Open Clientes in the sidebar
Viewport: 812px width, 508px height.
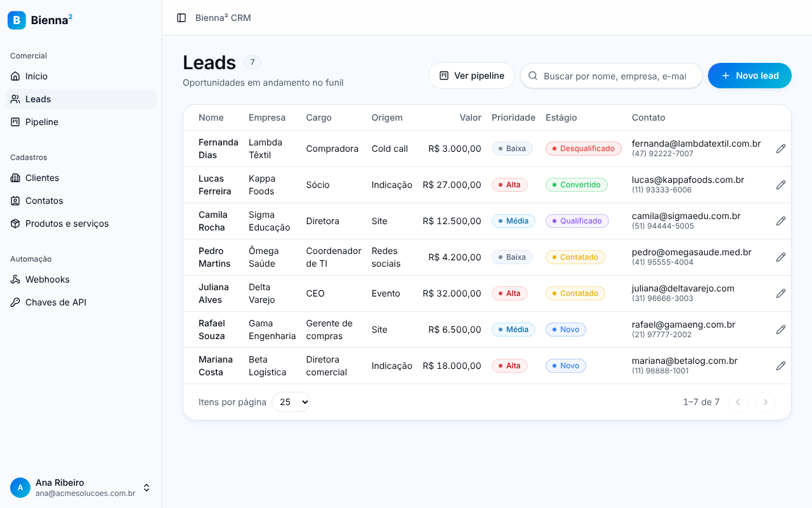pyautogui.click(x=81, y=178)
